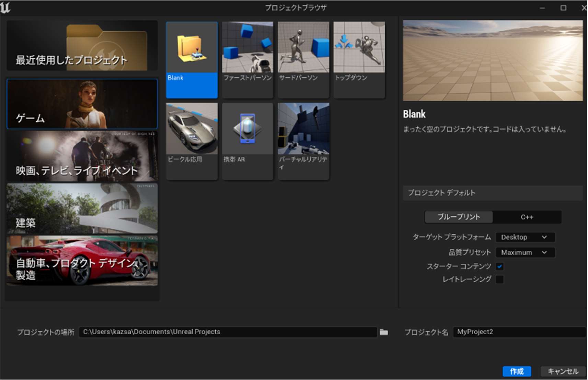The image size is (588, 380).
Task: Click the browse folder icon for project location
Action: coord(384,332)
